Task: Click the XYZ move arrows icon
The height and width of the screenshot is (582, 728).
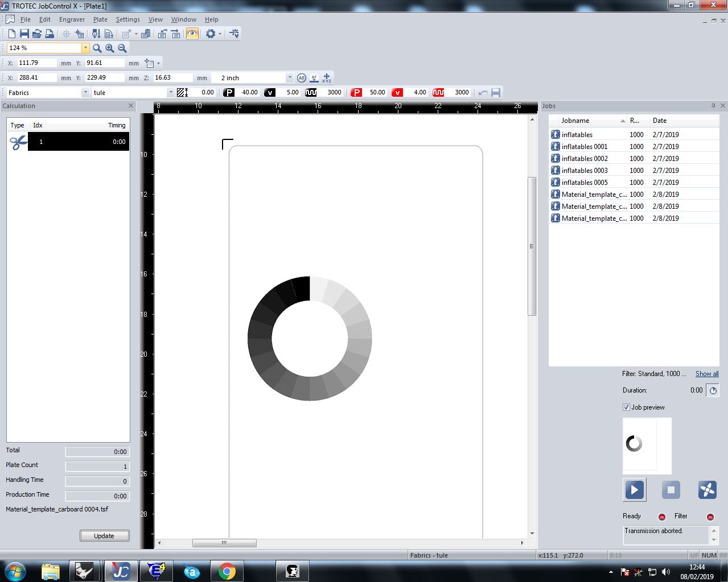Action: coord(327,78)
